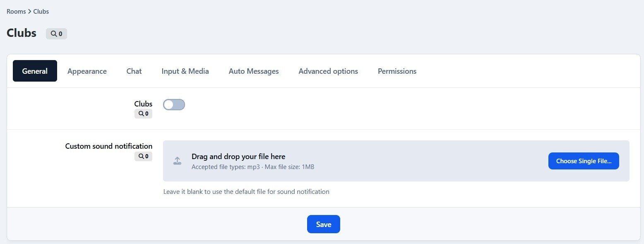This screenshot has height=244, width=644.
Task: Click the Custom sound notification field label
Action: point(109,146)
